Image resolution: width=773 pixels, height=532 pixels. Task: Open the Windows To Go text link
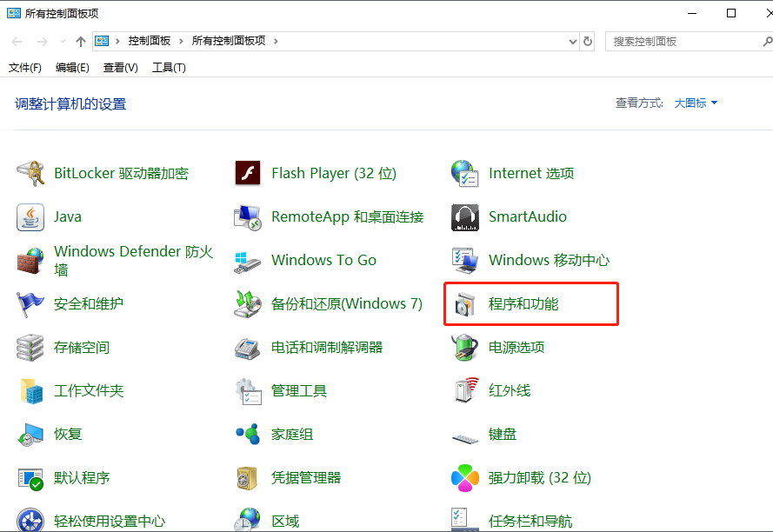(x=323, y=260)
